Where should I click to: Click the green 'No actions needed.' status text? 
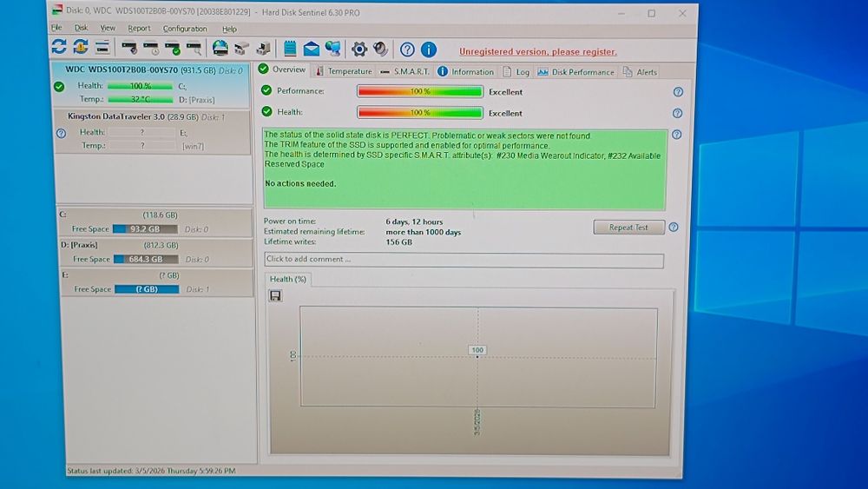(300, 183)
